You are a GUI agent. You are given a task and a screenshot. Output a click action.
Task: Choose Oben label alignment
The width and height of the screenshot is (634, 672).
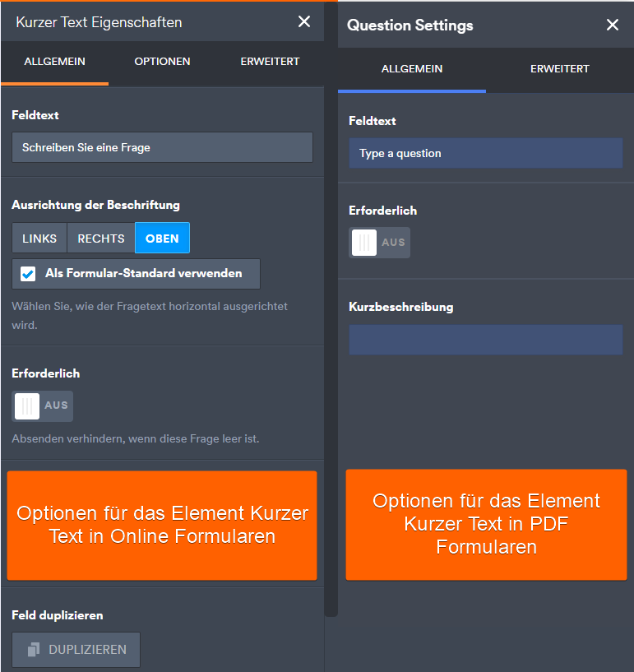(x=162, y=239)
